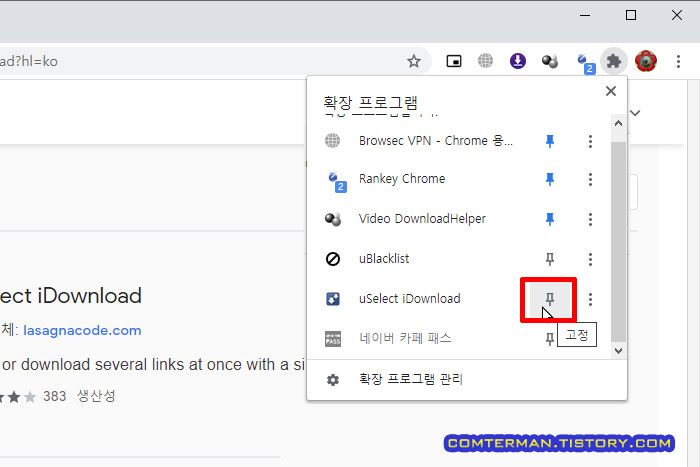Open more options for uBlacklist

pos(590,259)
